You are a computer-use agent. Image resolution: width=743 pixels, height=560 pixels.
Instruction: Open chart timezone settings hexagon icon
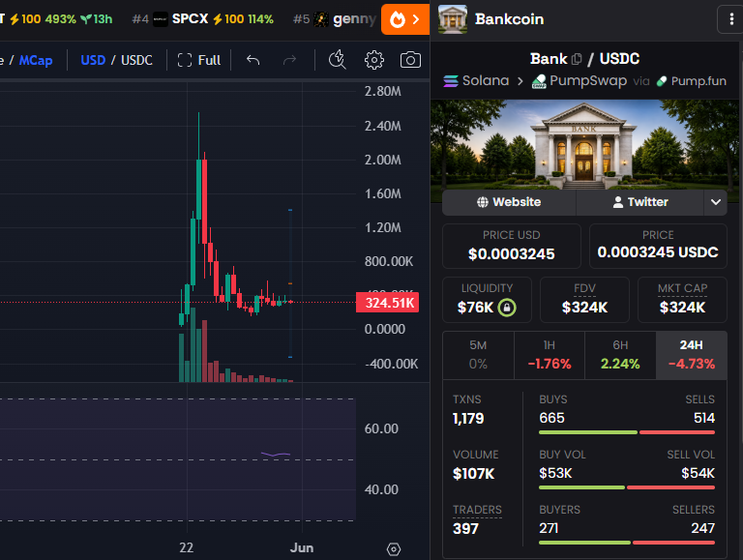394,549
